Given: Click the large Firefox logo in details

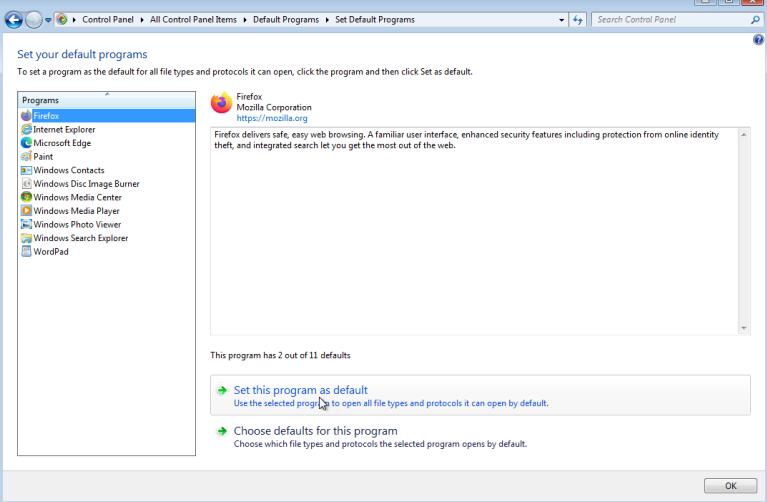Looking at the screenshot, I should [x=221, y=103].
